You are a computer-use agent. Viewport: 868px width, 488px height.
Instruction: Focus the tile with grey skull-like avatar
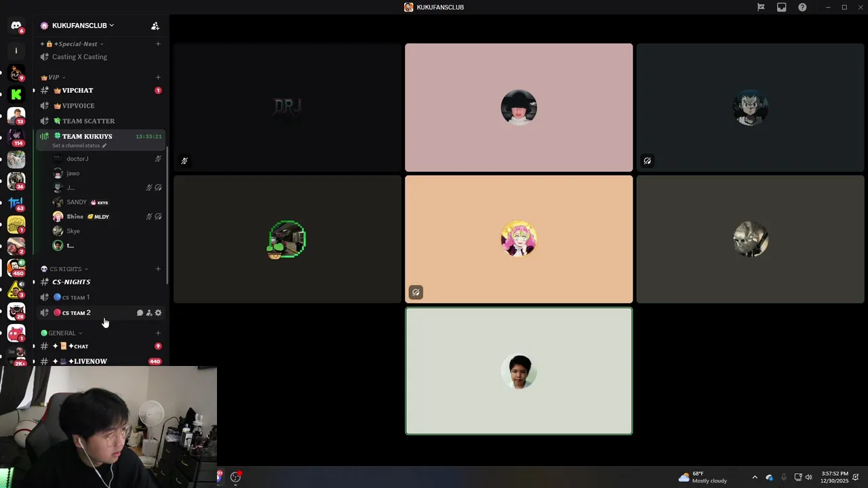click(x=750, y=239)
